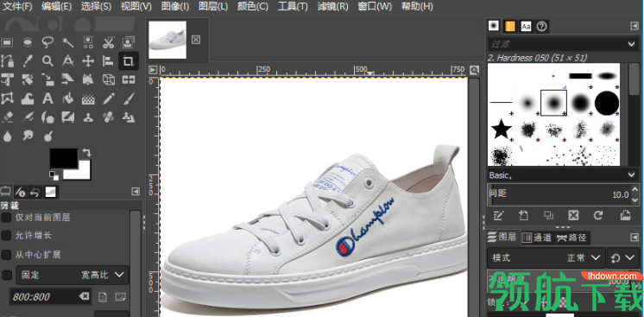Switch to the 通道 tab
This screenshot has height=317, width=644.
click(538, 238)
